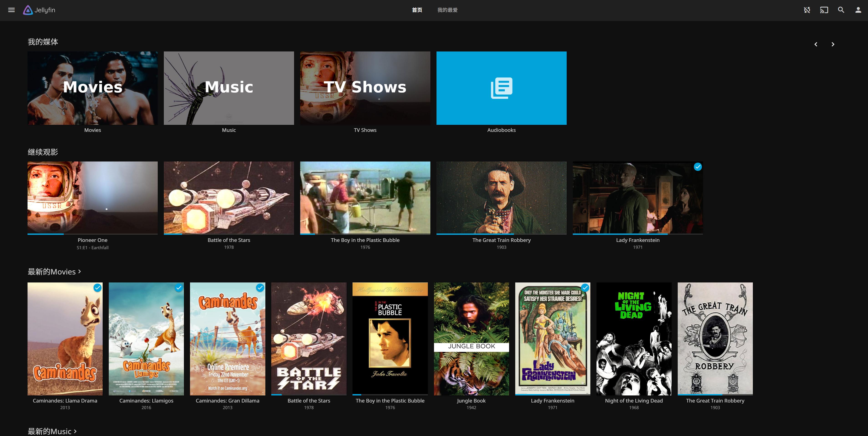Click the Cast to device icon
The height and width of the screenshot is (436, 868).
tap(824, 10)
